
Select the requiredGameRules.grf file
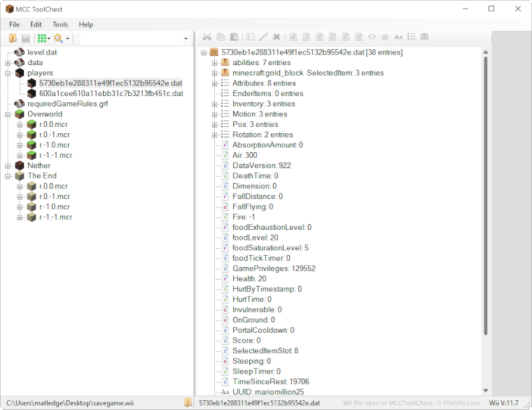point(67,104)
